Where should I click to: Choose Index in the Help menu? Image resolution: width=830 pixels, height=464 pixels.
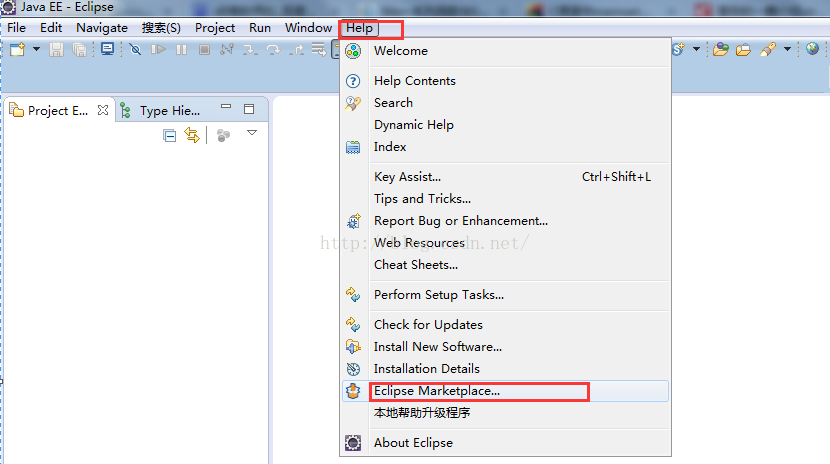click(505, 147)
